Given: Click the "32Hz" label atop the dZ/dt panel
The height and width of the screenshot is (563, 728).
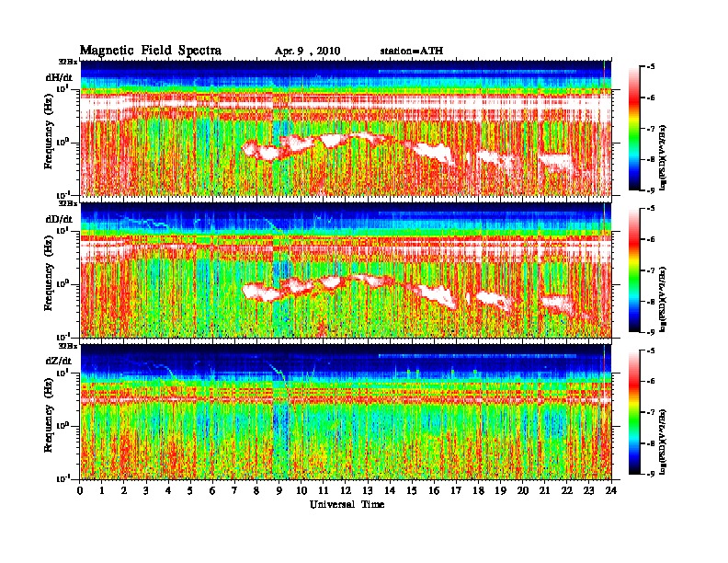Looking at the screenshot, I should point(68,346).
